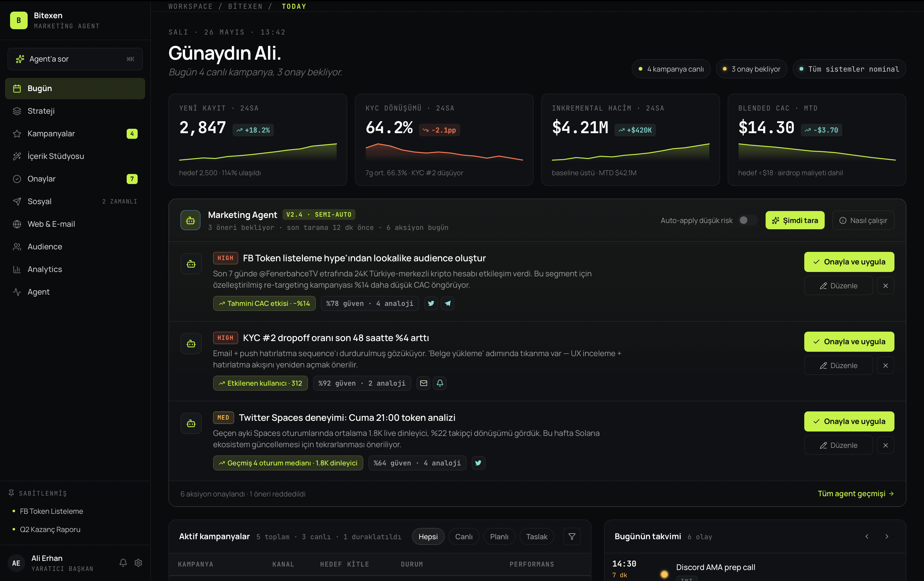
Task: Click the Audience people icon
Action: tap(17, 247)
